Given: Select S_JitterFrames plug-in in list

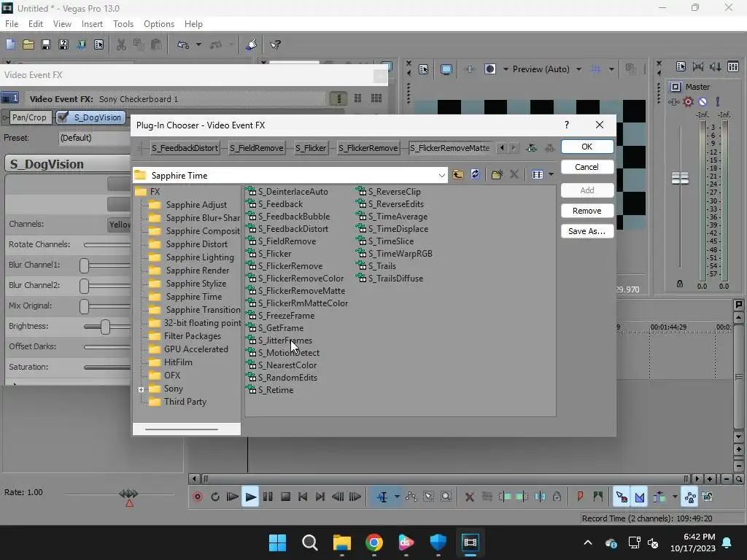Looking at the screenshot, I should click(x=285, y=341).
